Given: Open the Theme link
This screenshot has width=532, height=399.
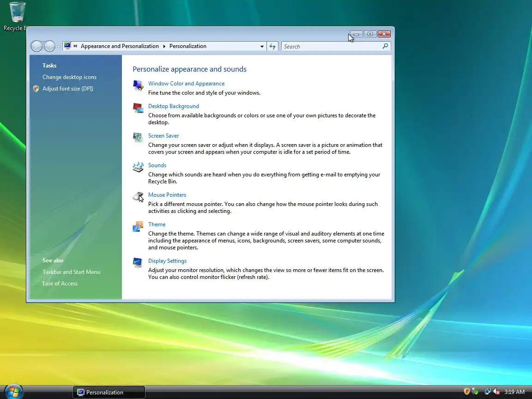Looking at the screenshot, I should [157, 224].
